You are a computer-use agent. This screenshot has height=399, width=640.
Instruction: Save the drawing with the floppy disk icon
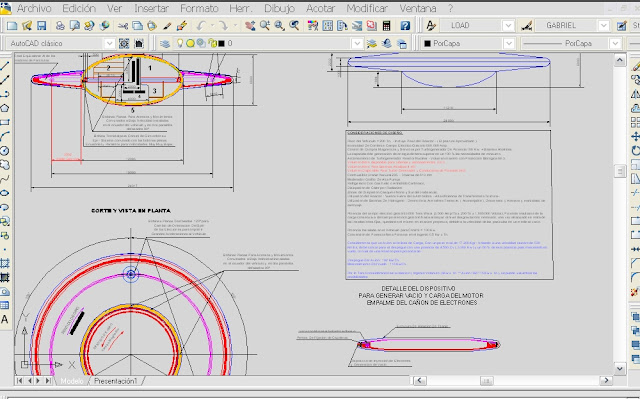[x=41, y=26]
